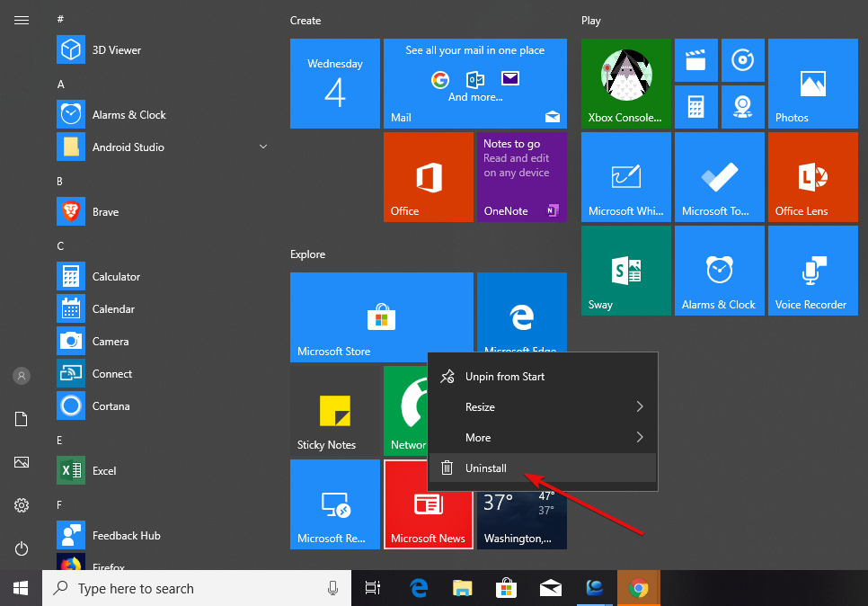Select the Sway tile

[625, 270]
